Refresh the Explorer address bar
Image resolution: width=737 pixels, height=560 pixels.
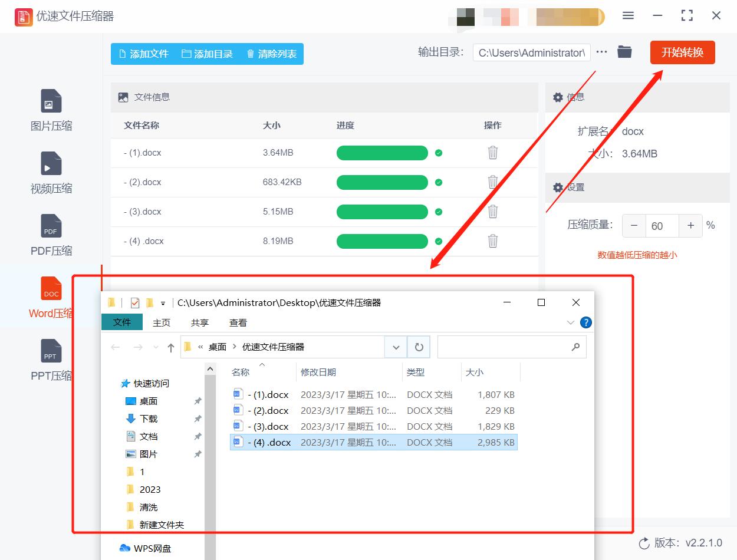419,347
